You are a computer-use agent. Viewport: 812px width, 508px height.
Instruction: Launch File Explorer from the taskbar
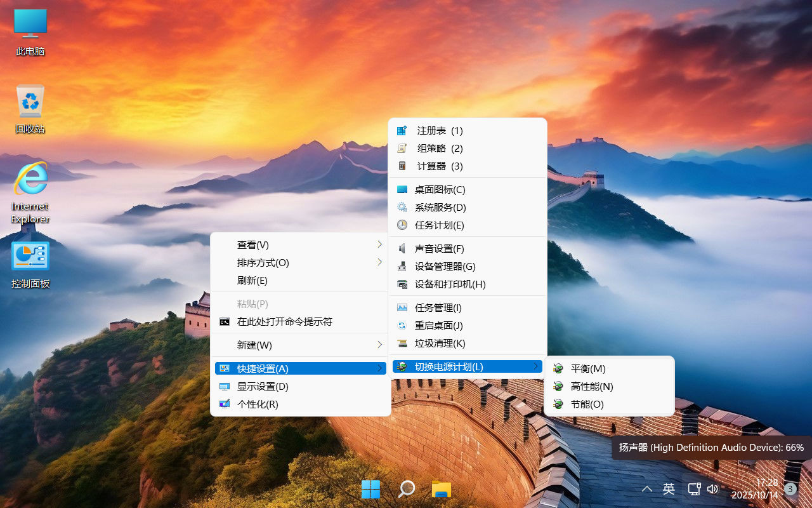442,489
